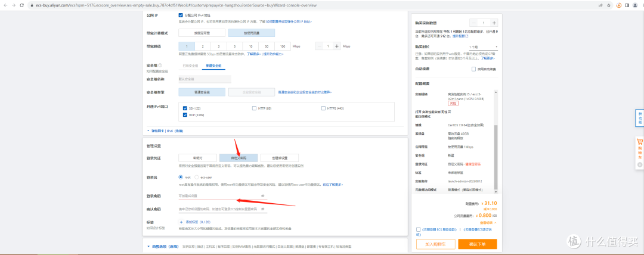Increase bandwidth with the plus stepper
The image size is (644, 255).
337,46
